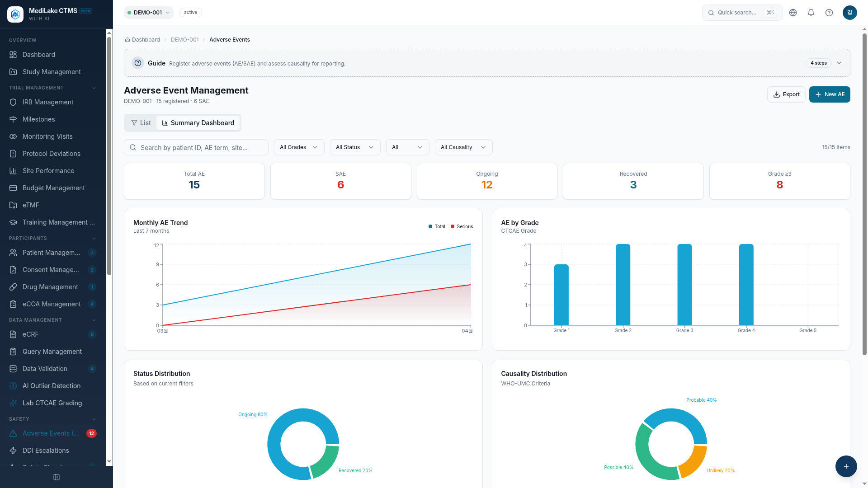Open Drug Management pill item
This screenshot has width=868, height=488.
[x=53, y=287]
